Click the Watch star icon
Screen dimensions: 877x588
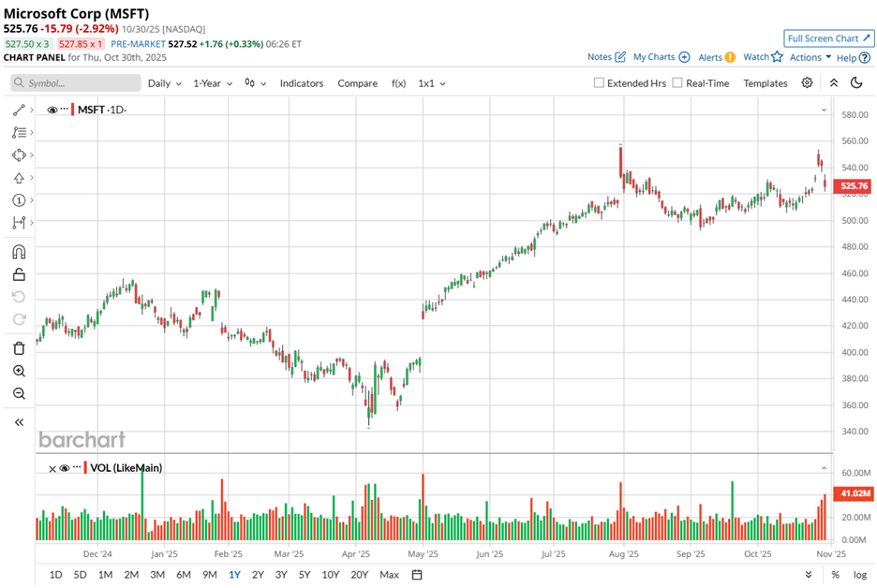pos(777,56)
